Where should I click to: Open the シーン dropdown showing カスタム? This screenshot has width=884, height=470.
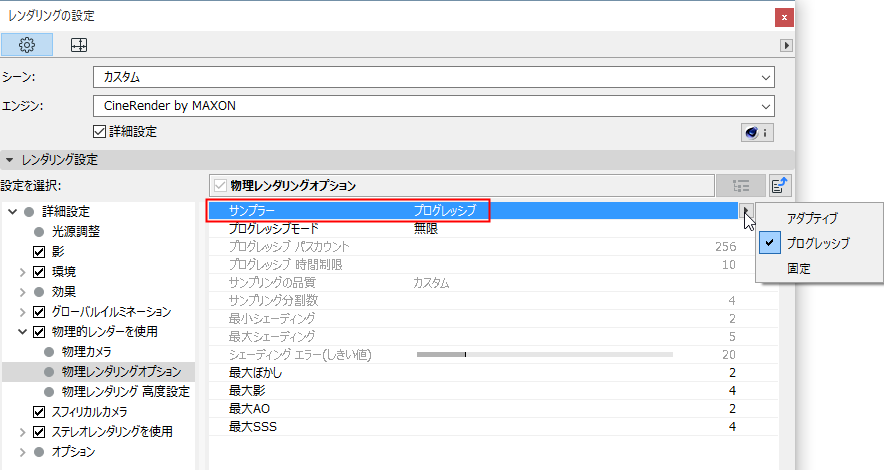[x=434, y=77]
